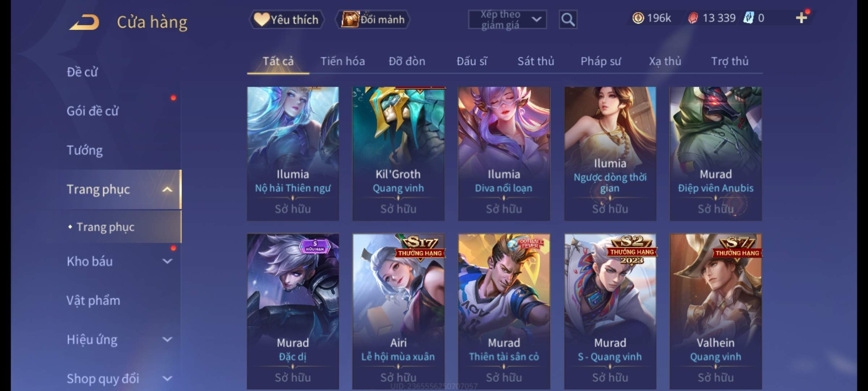Image resolution: width=868 pixels, height=391 pixels.
Task: Expand Shop quy đổi section
Action: [167, 379]
